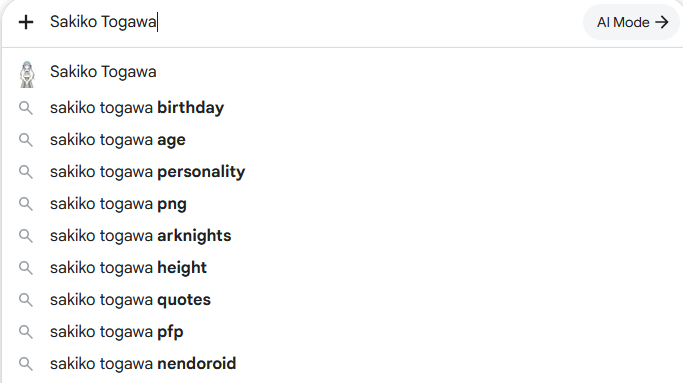Open AI Mode with arrow button
The width and height of the screenshot is (683, 383).
[632, 22]
